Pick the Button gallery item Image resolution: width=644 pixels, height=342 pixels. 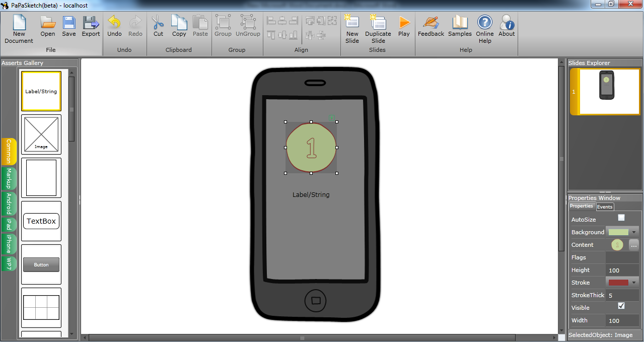click(x=41, y=264)
